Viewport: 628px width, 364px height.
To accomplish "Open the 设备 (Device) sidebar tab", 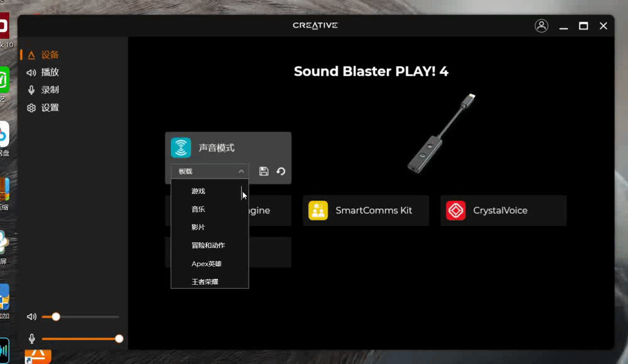I will [43, 55].
